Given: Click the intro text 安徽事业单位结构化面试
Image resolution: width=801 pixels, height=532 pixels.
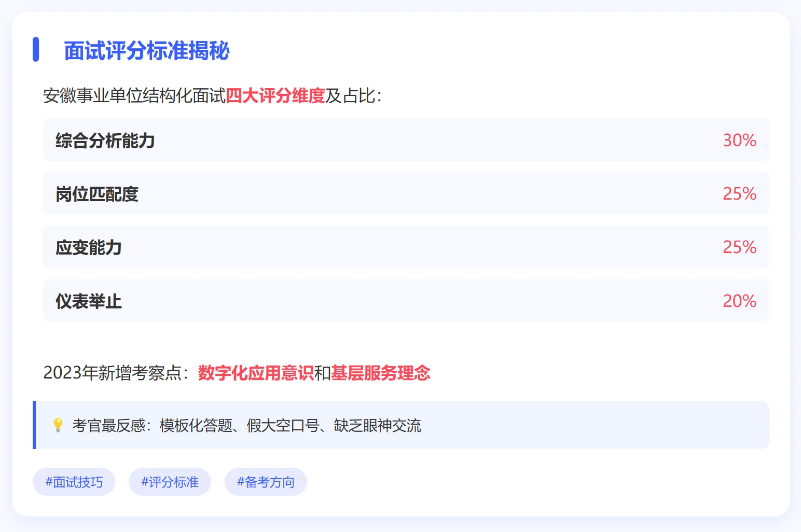Looking at the screenshot, I should 134,95.
